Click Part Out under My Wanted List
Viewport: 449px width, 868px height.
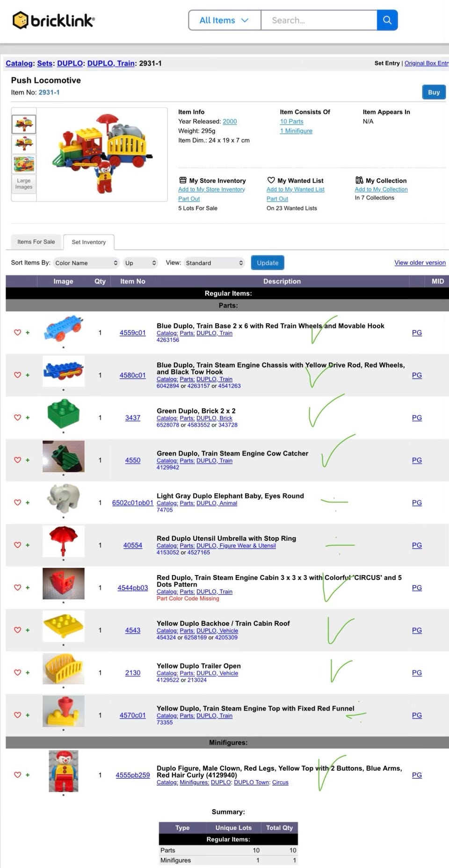tap(277, 199)
